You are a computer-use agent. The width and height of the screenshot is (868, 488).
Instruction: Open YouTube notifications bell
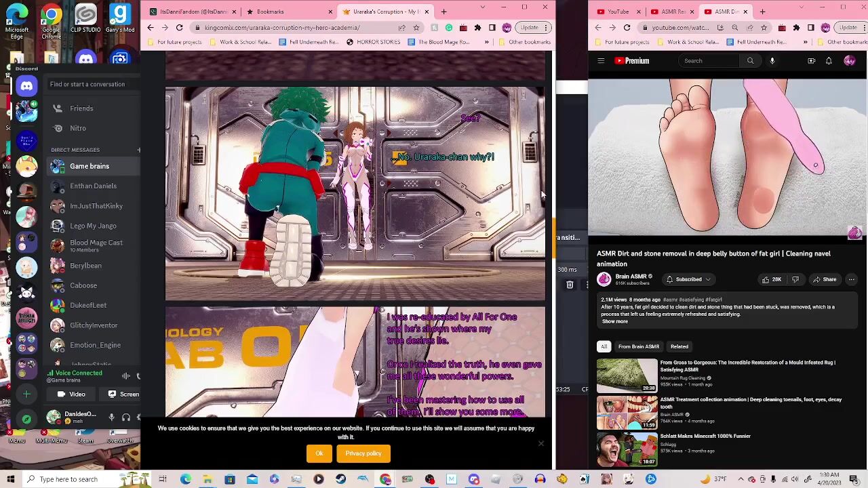click(x=829, y=61)
